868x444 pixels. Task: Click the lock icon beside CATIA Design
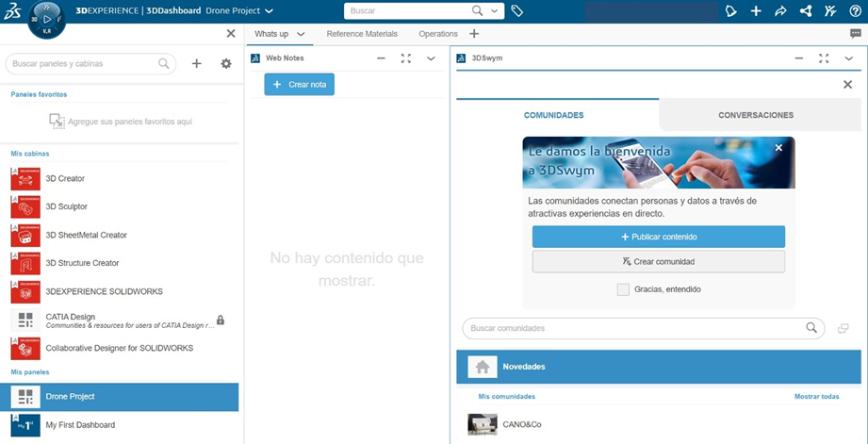pyautogui.click(x=221, y=320)
